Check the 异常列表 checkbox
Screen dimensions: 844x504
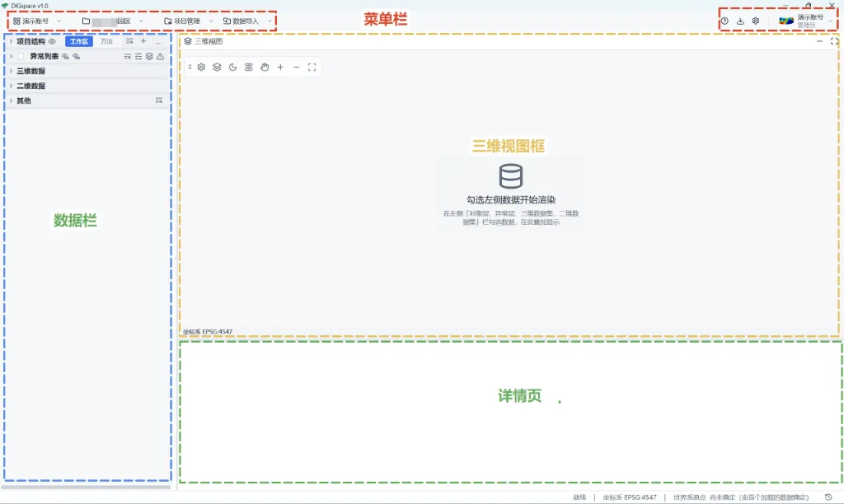coord(21,57)
